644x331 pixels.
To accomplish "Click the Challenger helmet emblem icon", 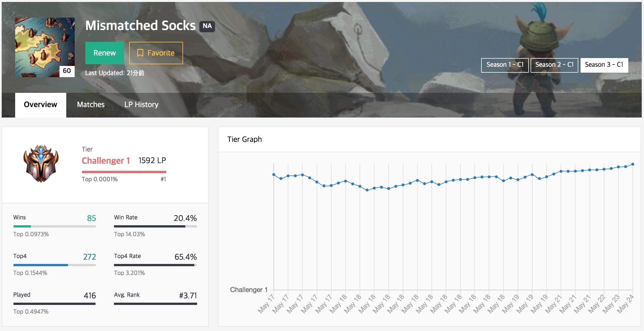I will (x=41, y=164).
